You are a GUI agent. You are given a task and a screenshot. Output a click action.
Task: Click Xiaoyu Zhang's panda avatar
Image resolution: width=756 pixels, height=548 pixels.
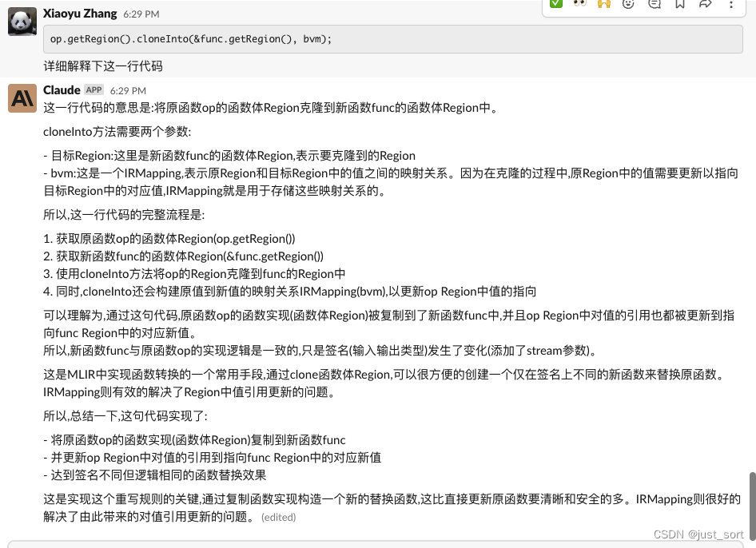pyautogui.click(x=22, y=21)
